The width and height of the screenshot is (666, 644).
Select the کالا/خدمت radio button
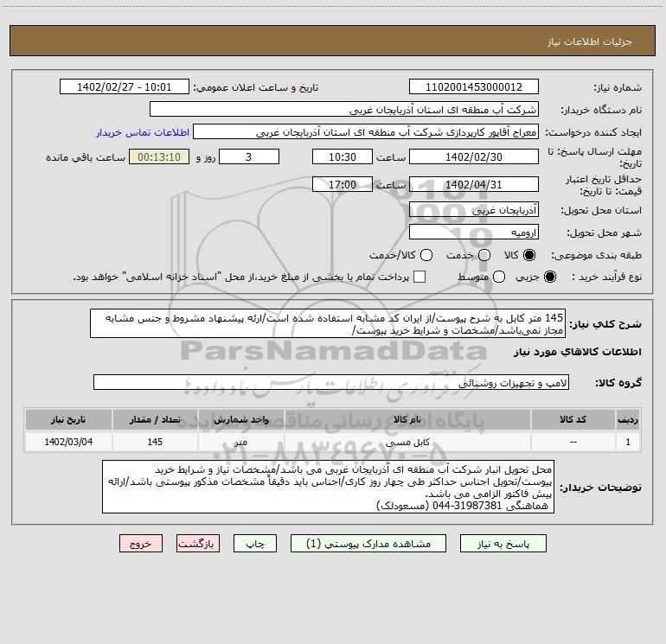[426, 255]
